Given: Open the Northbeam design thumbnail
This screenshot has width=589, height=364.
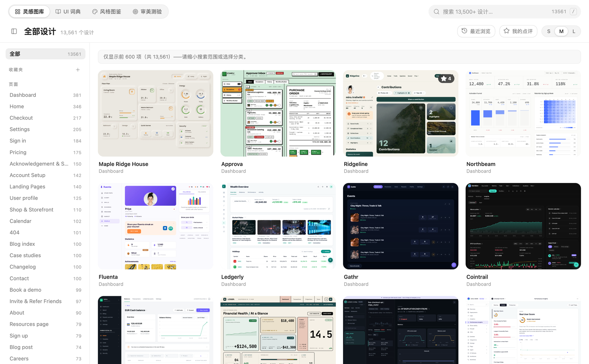Looking at the screenshot, I should point(523,113).
